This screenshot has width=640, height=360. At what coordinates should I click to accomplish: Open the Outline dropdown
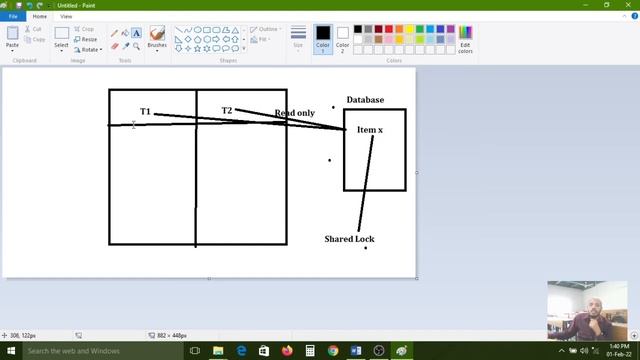[266, 29]
